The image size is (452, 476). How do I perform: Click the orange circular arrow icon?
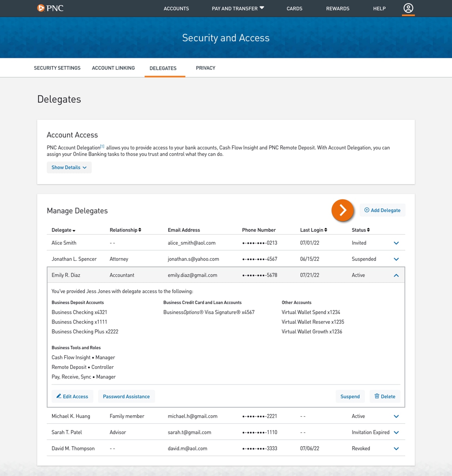[342, 210]
